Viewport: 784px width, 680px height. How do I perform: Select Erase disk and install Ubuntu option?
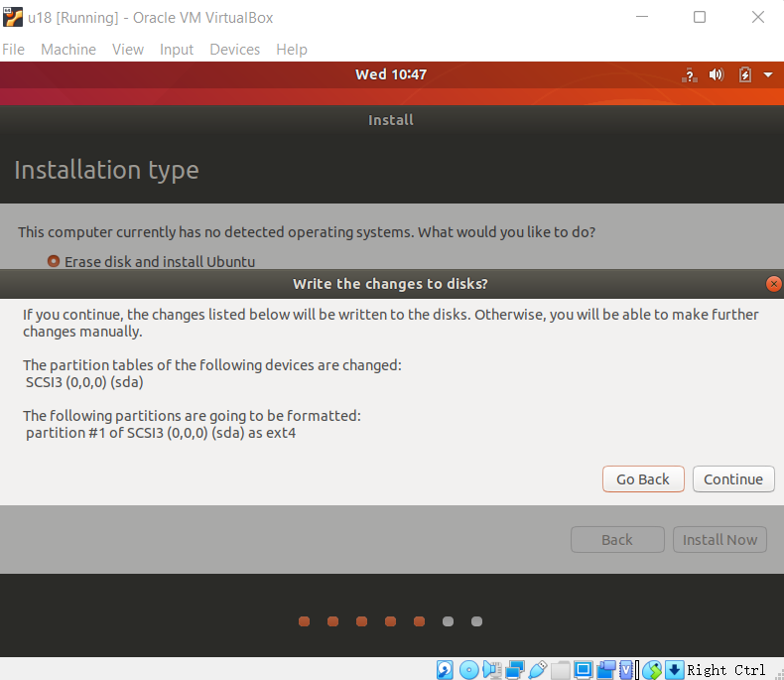54,262
